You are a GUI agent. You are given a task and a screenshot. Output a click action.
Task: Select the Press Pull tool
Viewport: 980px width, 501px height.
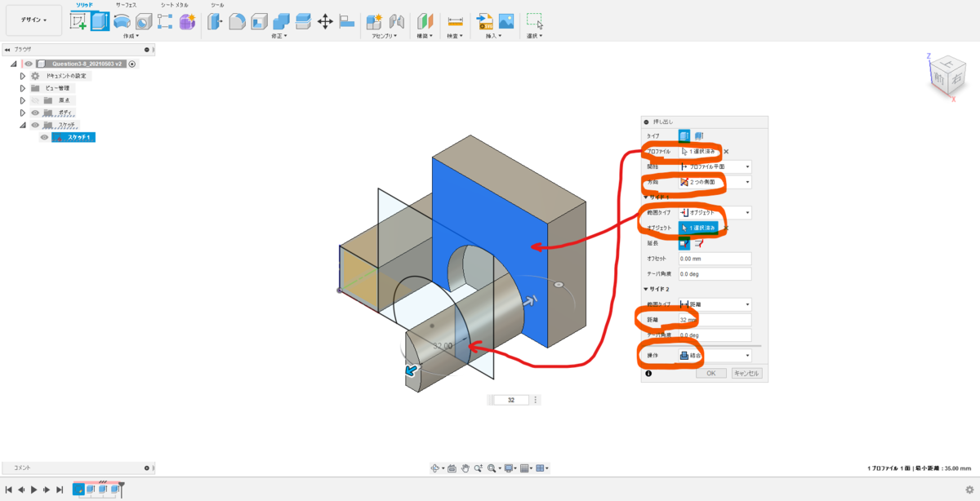click(x=216, y=21)
